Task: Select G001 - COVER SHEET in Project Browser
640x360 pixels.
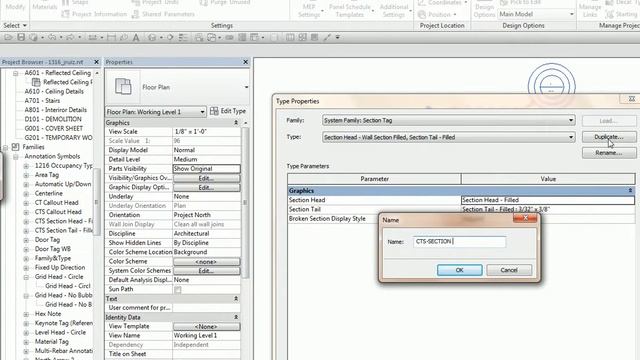Action: pos(53,128)
